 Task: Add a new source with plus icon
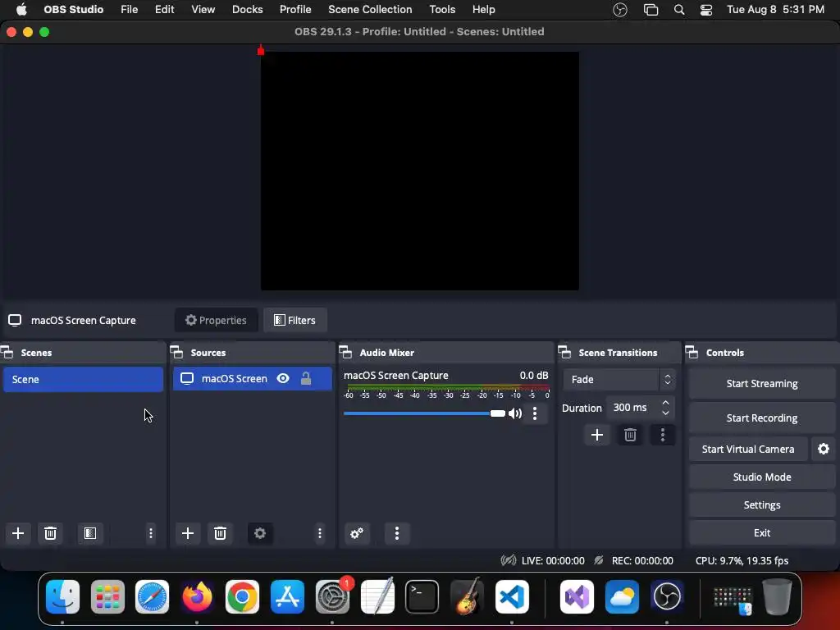(x=188, y=533)
